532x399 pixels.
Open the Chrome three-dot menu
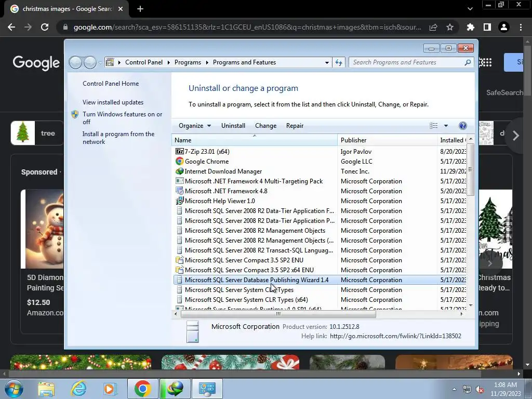tap(521, 27)
